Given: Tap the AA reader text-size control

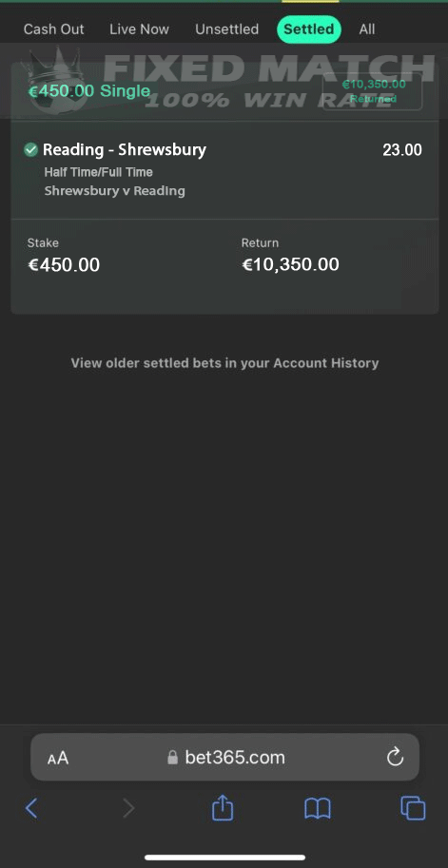Looking at the screenshot, I should tap(58, 758).
